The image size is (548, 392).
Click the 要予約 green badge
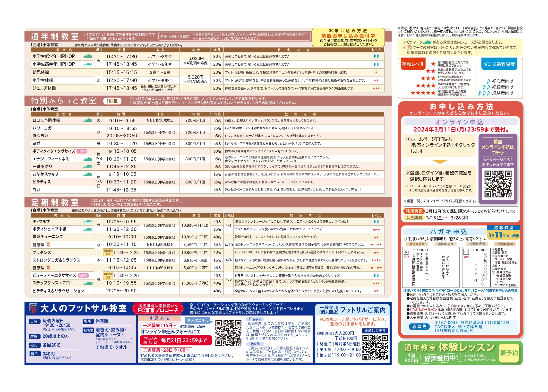coord(509,353)
